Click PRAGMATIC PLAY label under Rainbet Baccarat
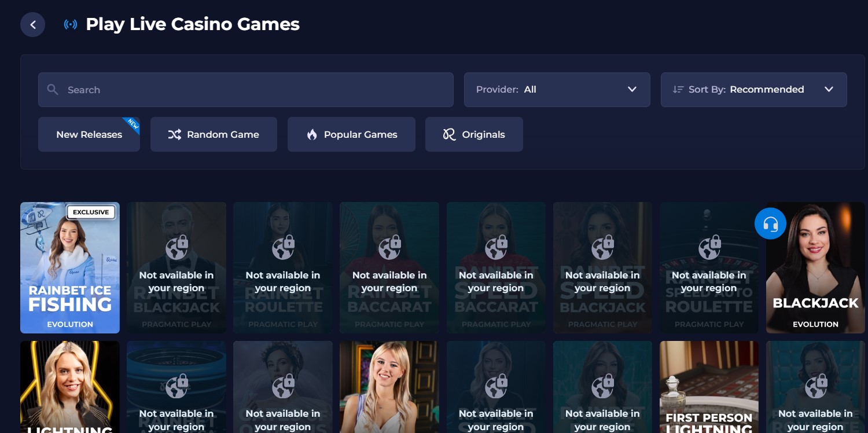The image size is (868, 433). click(389, 324)
